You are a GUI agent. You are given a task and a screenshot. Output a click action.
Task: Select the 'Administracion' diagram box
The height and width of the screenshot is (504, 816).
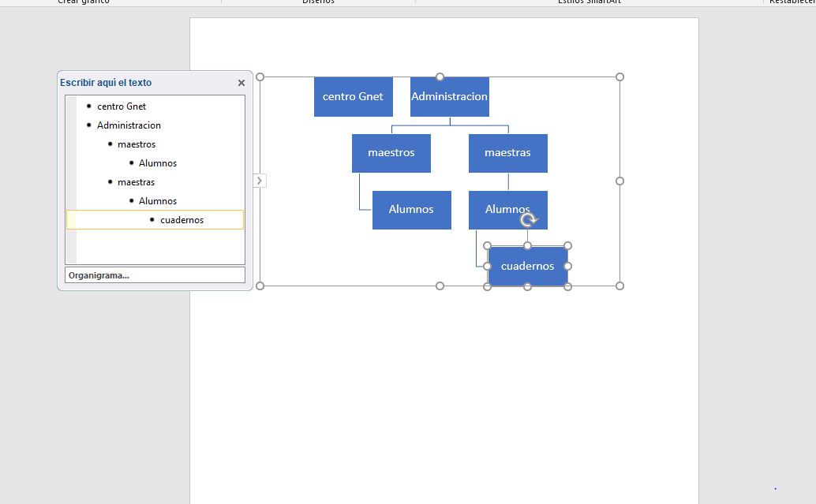pos(449,97)
